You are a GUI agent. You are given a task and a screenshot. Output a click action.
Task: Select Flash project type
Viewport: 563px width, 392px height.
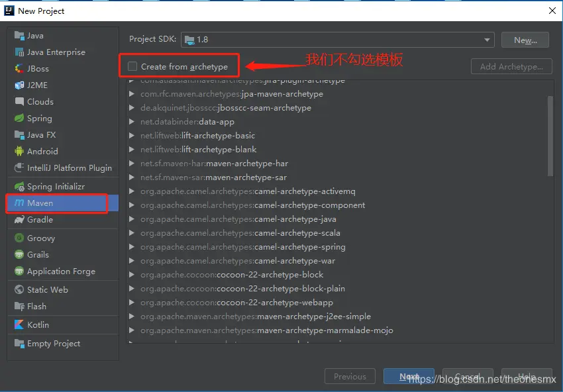[x=63, y=306]
